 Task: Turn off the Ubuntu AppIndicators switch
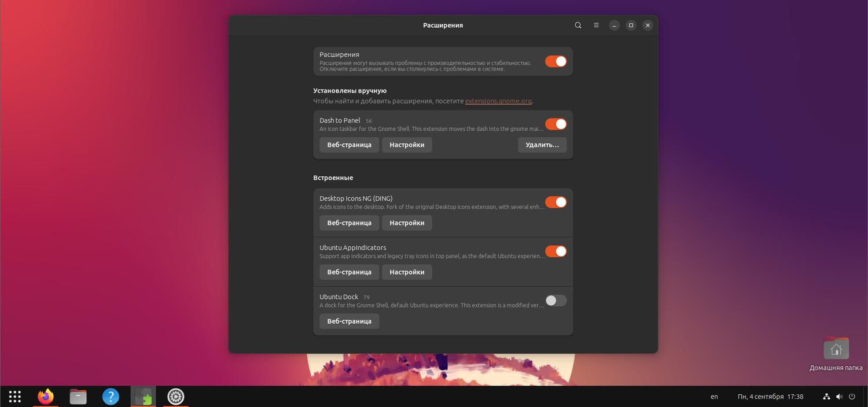pos(556,251)
